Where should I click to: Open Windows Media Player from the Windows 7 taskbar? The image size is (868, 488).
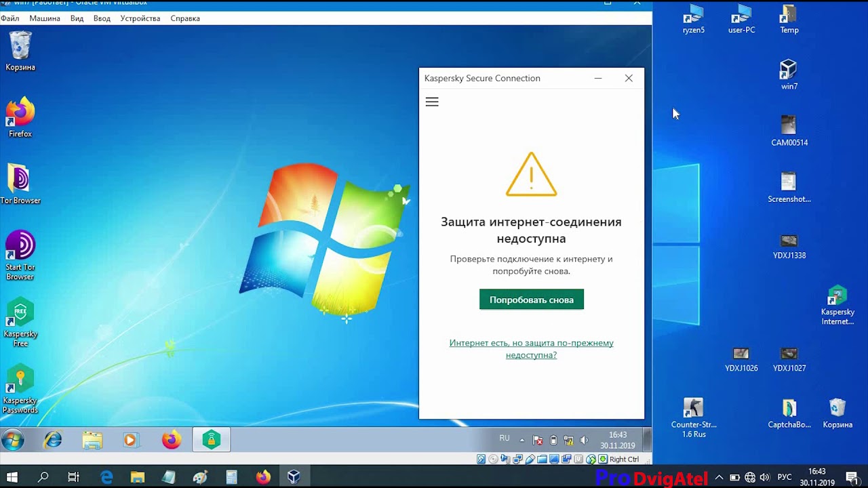pyautogui.click(x=130, y=440)
